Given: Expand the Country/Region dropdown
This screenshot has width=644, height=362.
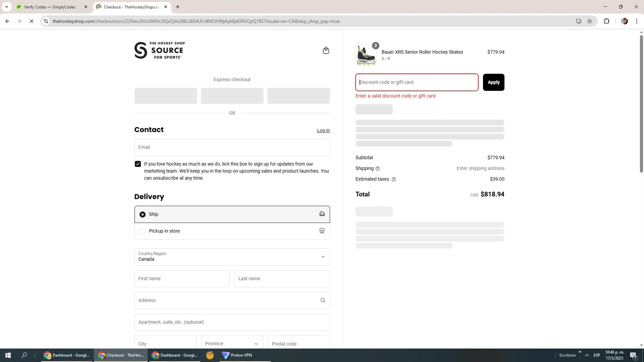Looking at the screenshot, I should tap(232, 256).
